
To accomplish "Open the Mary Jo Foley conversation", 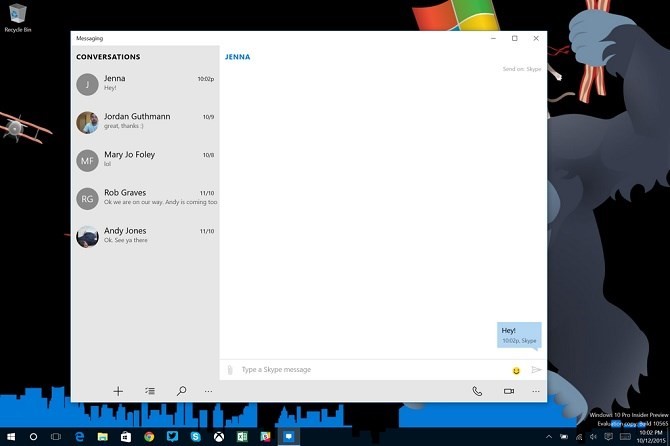I will point(145,160).
